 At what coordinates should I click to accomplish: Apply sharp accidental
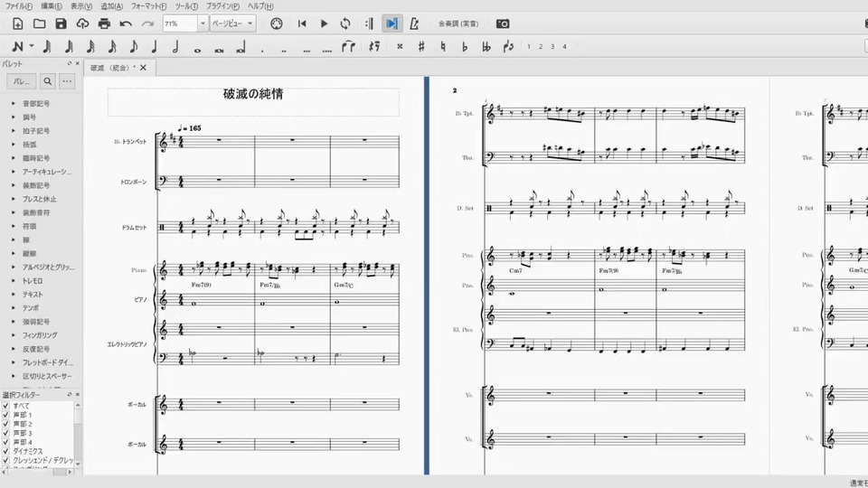(421, 47)
